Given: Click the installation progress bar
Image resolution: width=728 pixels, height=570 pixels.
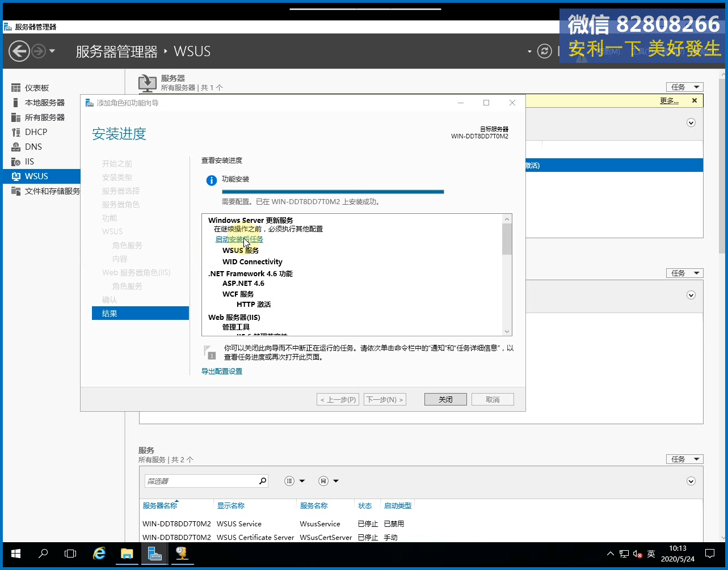Looking at the screenshot, I should click(333, 192).
